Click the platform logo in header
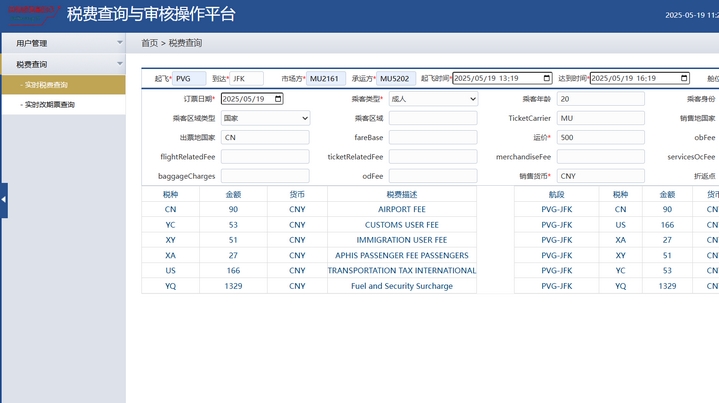Image resolution: width=719 pixels, height=403 pixels. tap(30, 14)
